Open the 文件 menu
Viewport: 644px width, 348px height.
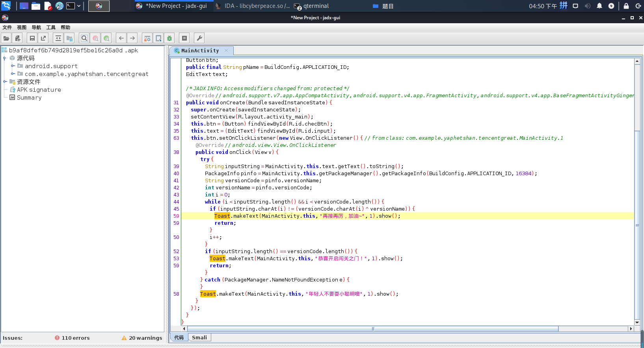(7, 28)
